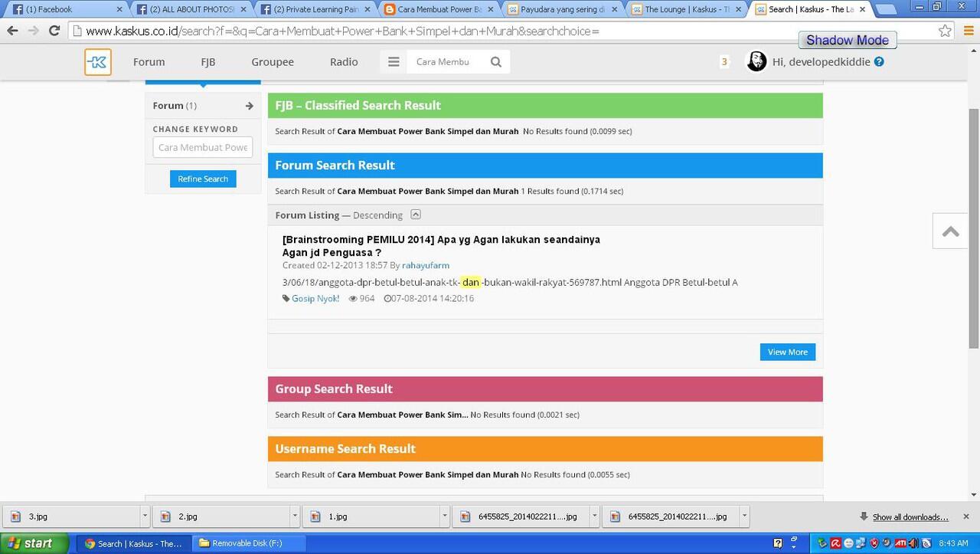Viewport: 980px width, 554px height.
Task: Reload the current page
Action: pos(54,31)
